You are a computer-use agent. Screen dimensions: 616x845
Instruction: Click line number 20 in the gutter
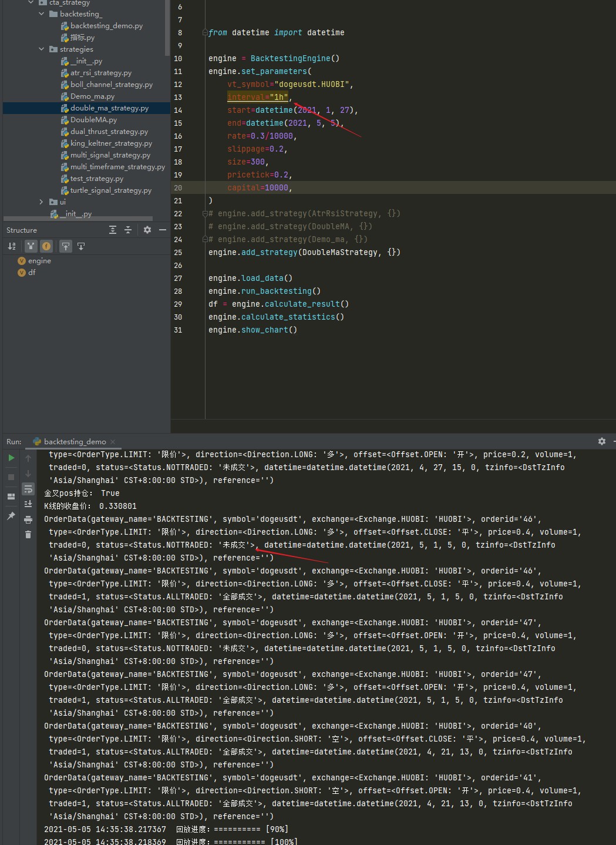178,188
